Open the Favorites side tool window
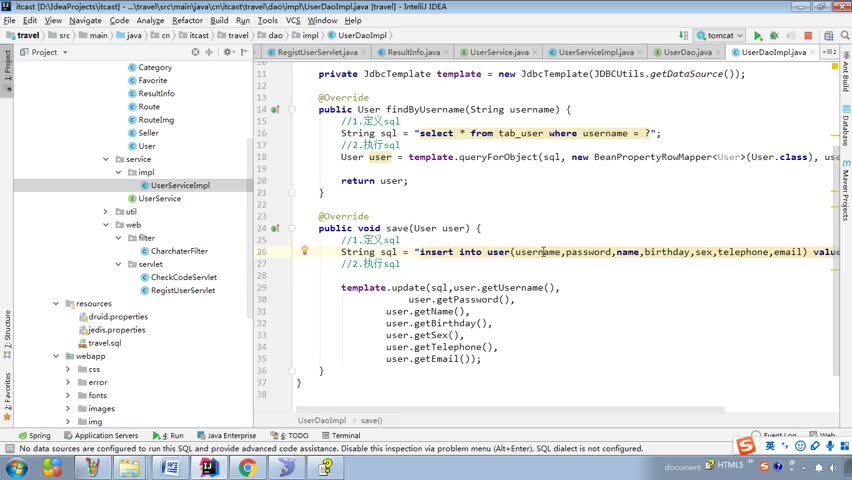The width and height of the screenshot is (852, 480). [x=7, y=396]
